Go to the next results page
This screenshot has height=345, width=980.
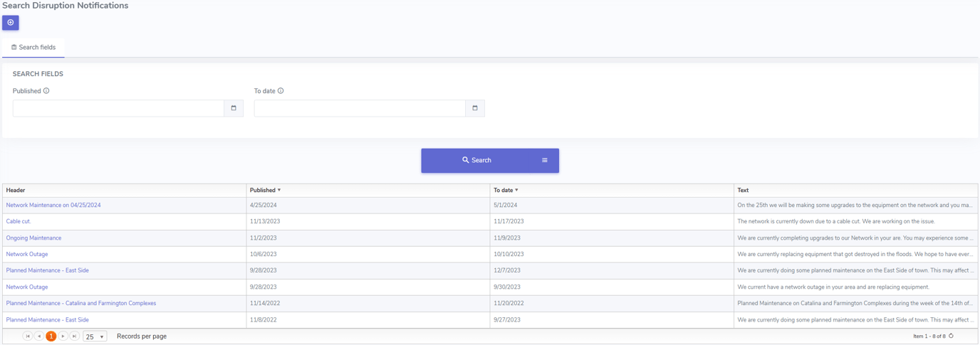point(63,336)
